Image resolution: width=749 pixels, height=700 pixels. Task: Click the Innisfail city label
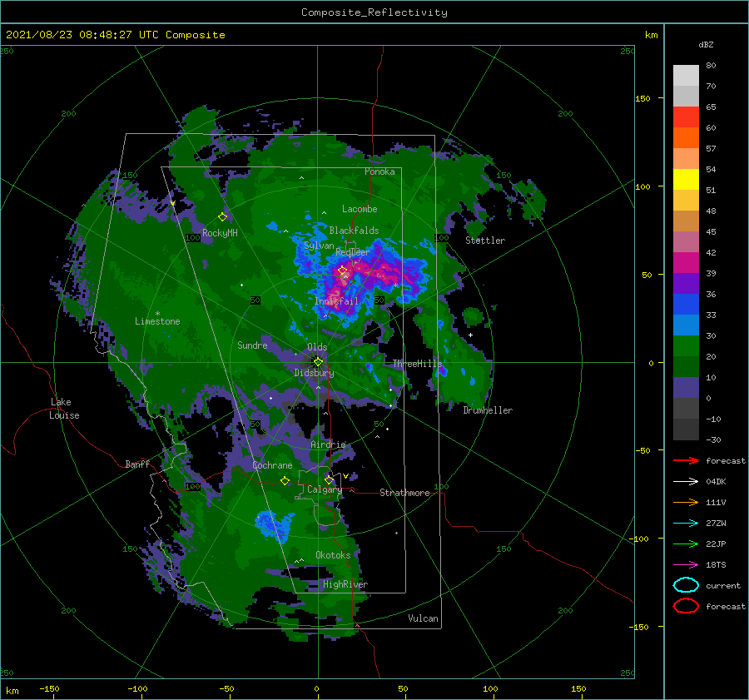click(336, 301)
